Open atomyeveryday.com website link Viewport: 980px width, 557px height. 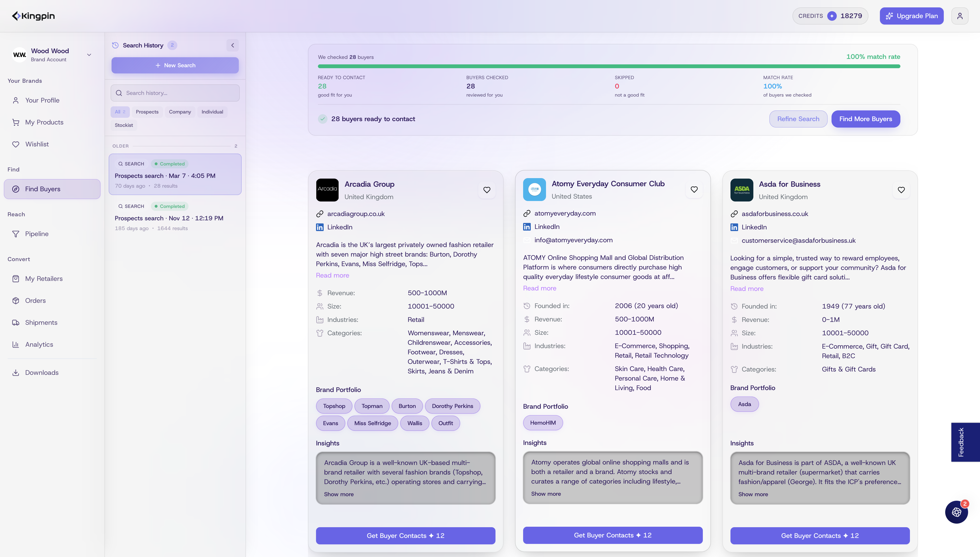pos(565,213)
